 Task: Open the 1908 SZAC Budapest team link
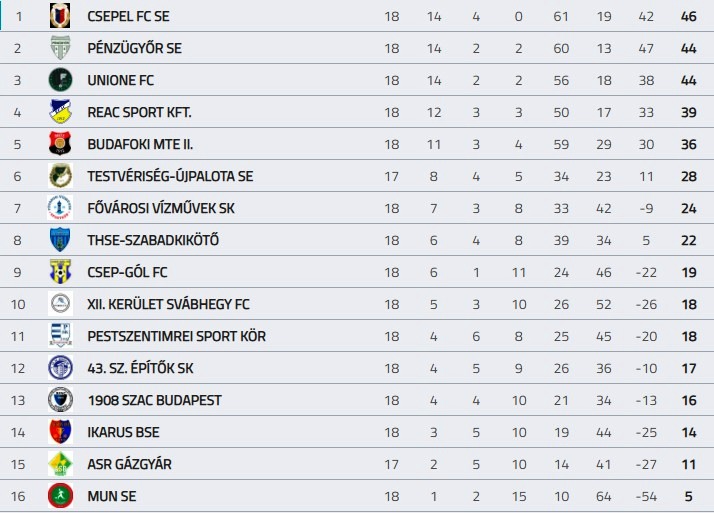pos(154,400)
